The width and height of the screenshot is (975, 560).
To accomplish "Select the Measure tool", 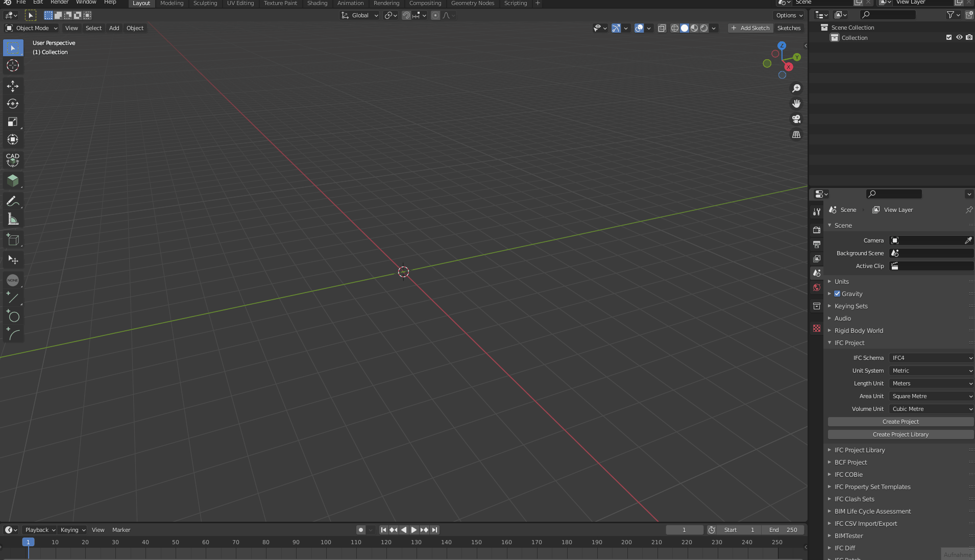I will [x=13, y=219].
